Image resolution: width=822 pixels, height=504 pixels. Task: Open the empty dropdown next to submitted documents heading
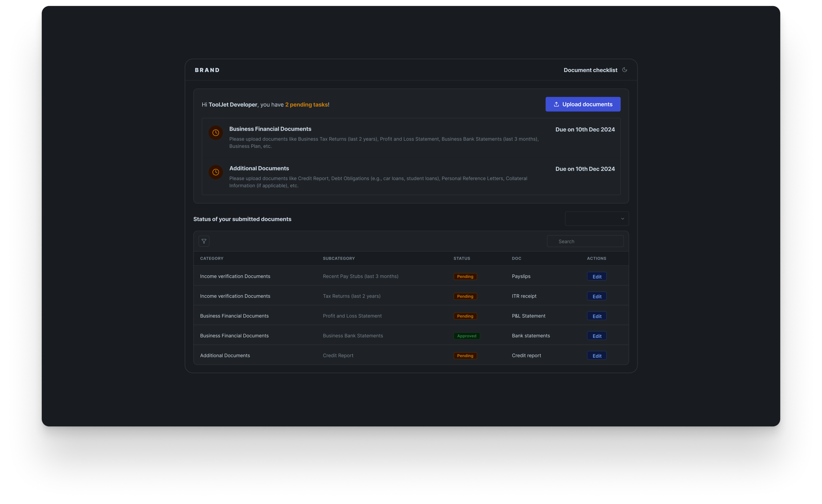coord(597,219)
